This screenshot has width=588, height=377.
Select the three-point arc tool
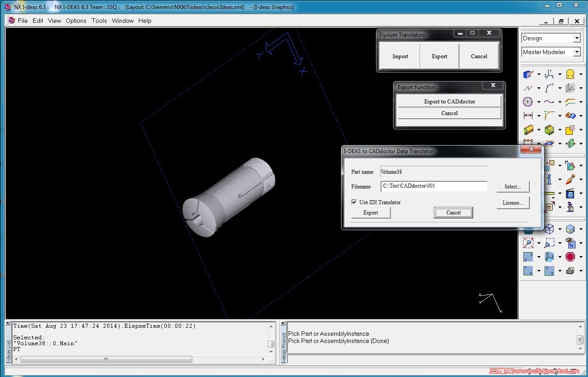(x=549, y=88)
